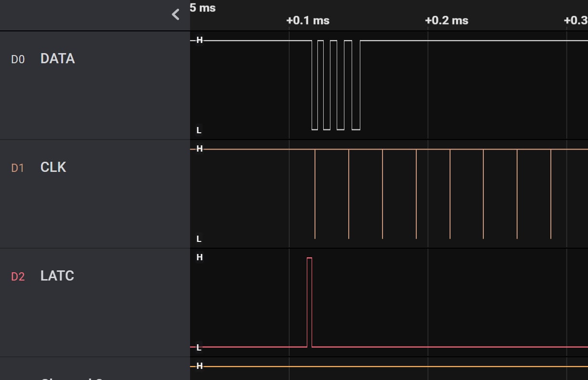The height and width of the screenshot is (380, 588).
Task: Select the DATA channel name label
Action: [x=57, y=59]
